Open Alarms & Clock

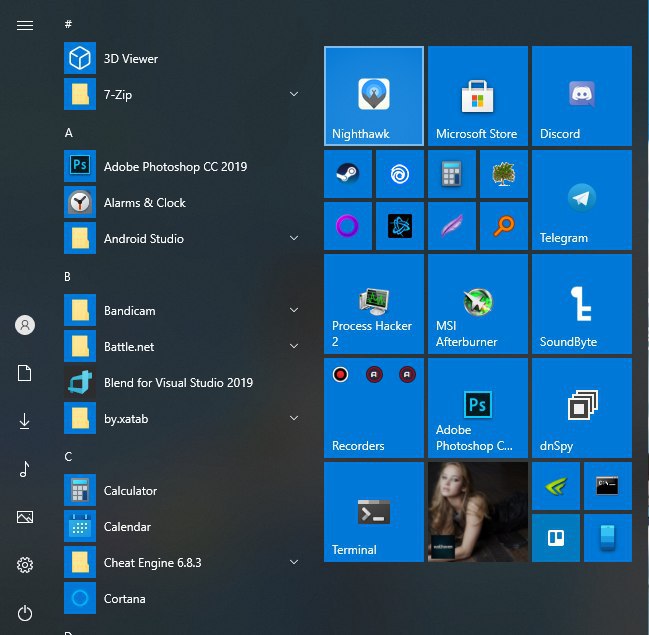click(x=181, y=202)
